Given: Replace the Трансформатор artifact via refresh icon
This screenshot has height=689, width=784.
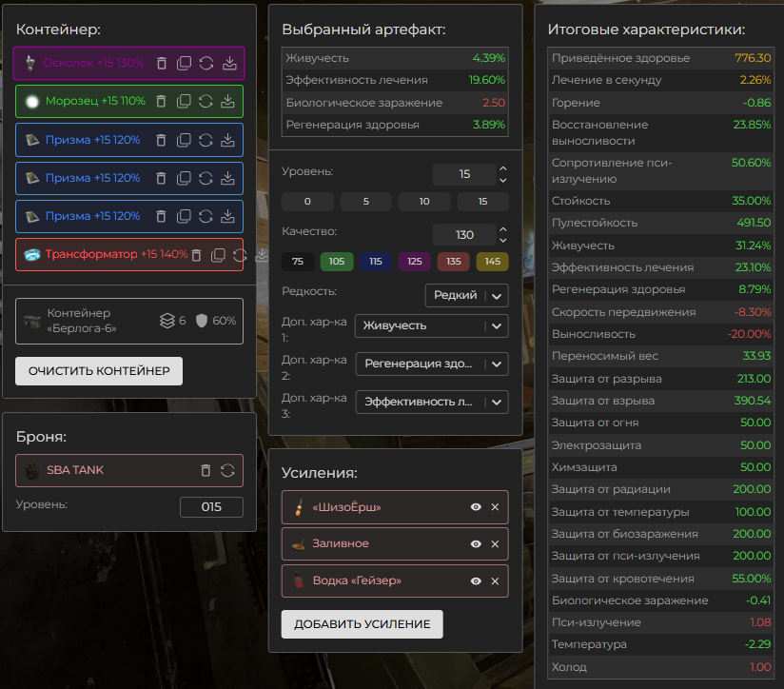Looking at the screenshot, I should point(240,255).
